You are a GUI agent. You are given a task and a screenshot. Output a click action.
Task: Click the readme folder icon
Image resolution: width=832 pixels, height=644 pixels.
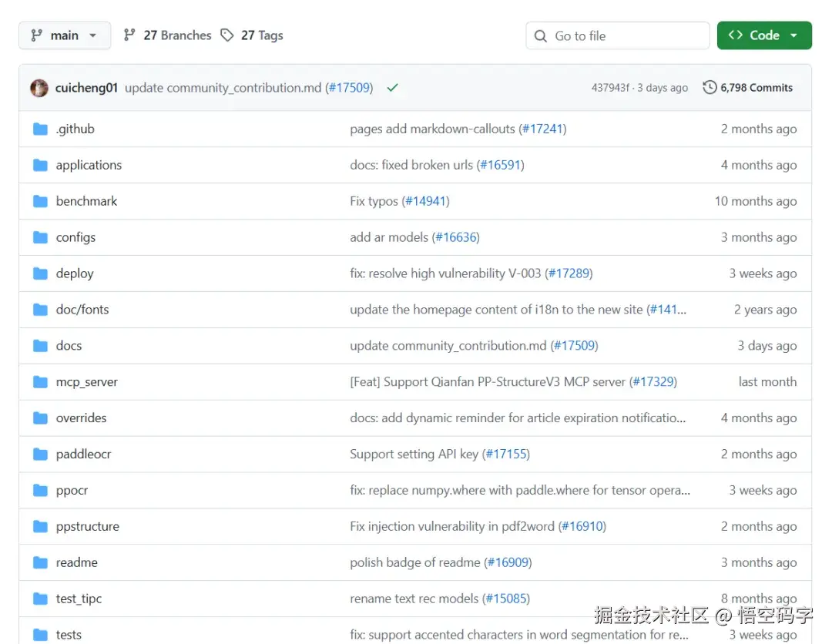pyautogui.click(x=40, y=562)
